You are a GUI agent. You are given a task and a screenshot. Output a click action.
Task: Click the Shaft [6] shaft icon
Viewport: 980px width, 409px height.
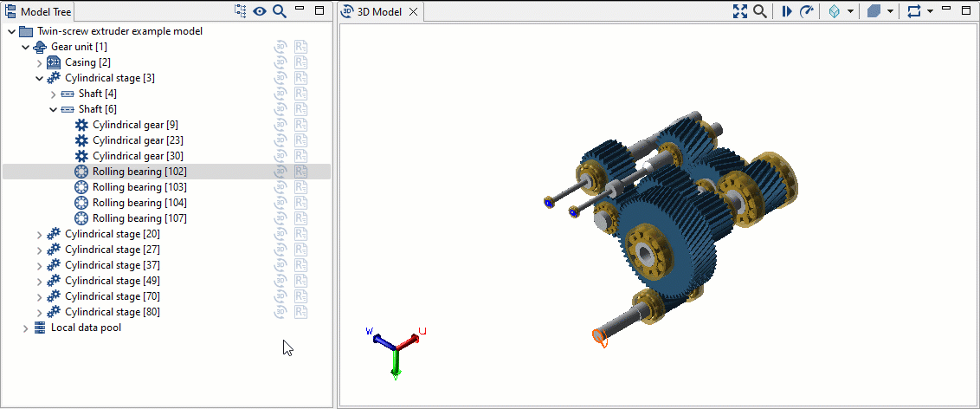click(x=68, y=109)
